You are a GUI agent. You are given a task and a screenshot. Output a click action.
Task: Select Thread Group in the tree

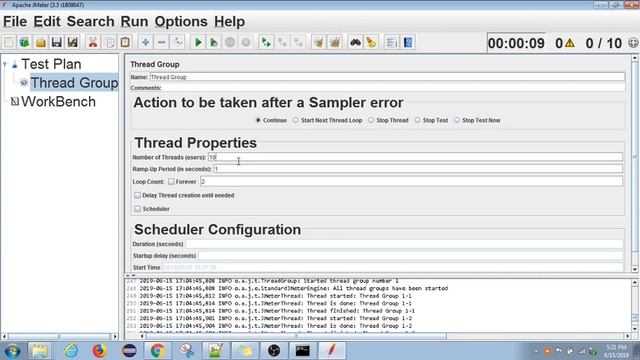pos(74,83)
